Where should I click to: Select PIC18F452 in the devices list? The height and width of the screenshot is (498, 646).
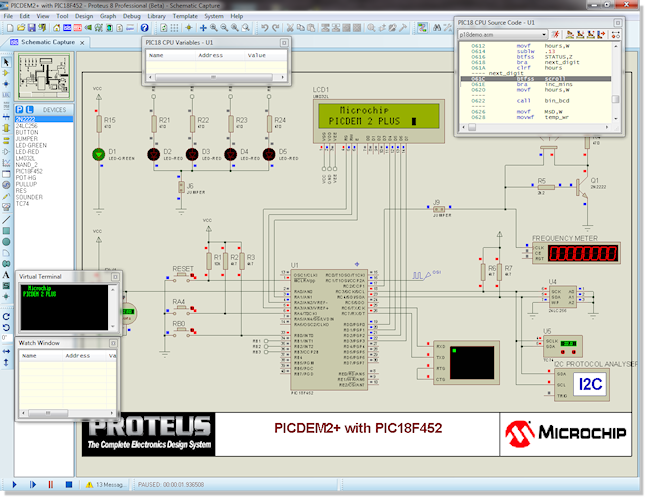[x=44, y=171]
